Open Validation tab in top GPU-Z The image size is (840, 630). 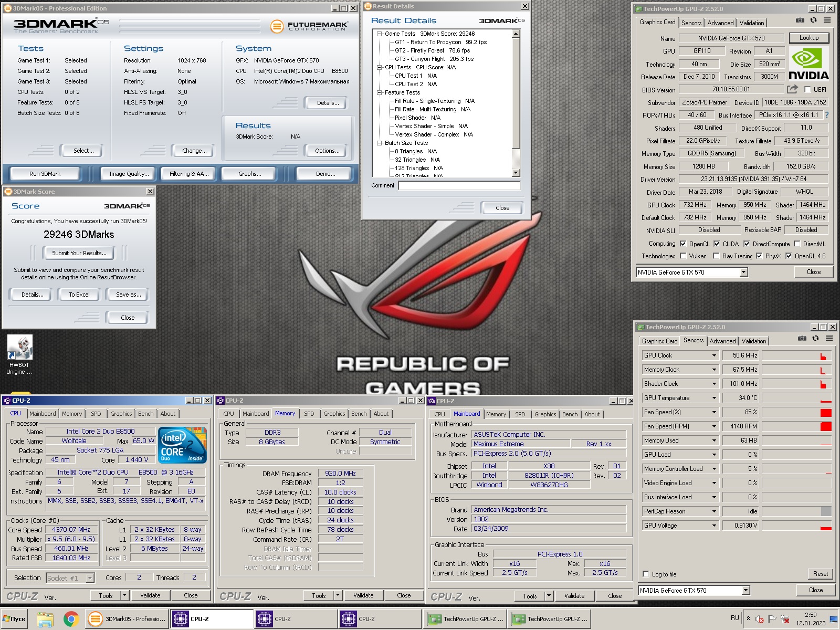coord(752,23)
